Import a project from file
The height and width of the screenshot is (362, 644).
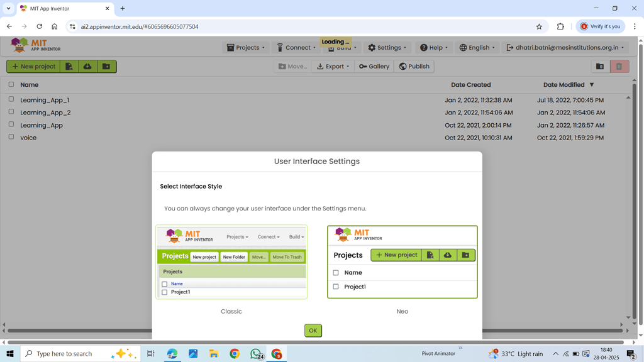(x=68, y=66)
